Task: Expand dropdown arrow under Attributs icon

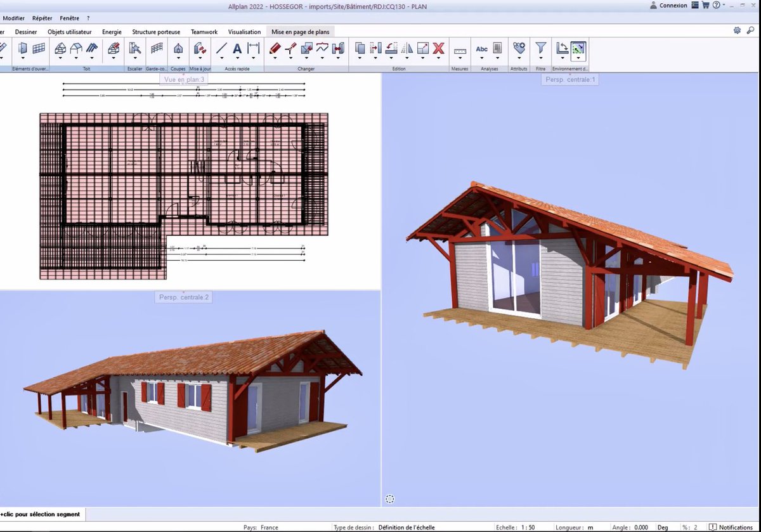Action: [519, 59]
